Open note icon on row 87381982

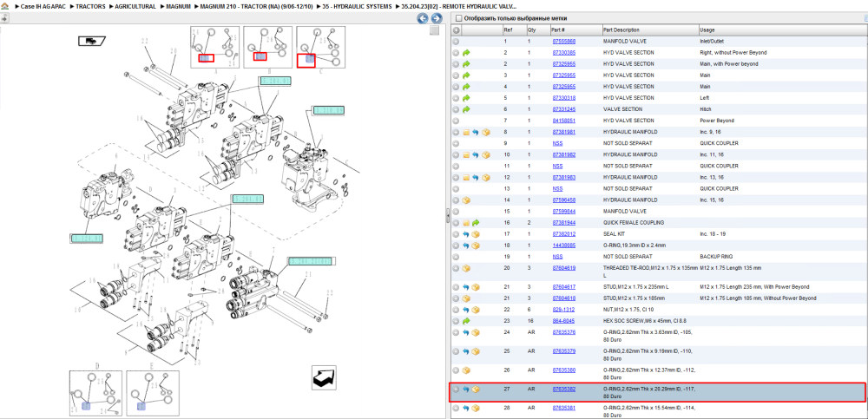pyautogui.click(x=466, y=155)
